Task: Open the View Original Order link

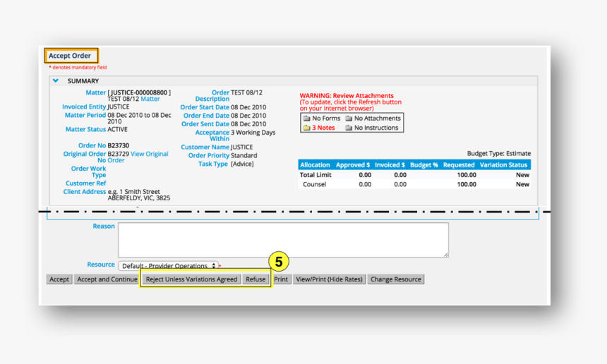Action: 149,154
